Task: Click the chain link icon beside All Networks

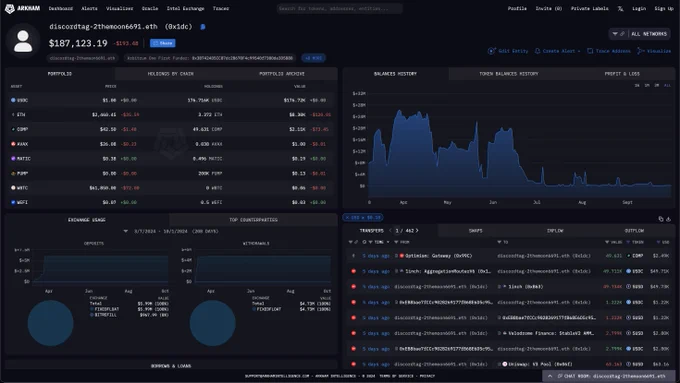Action: click(x=622, y=34)
